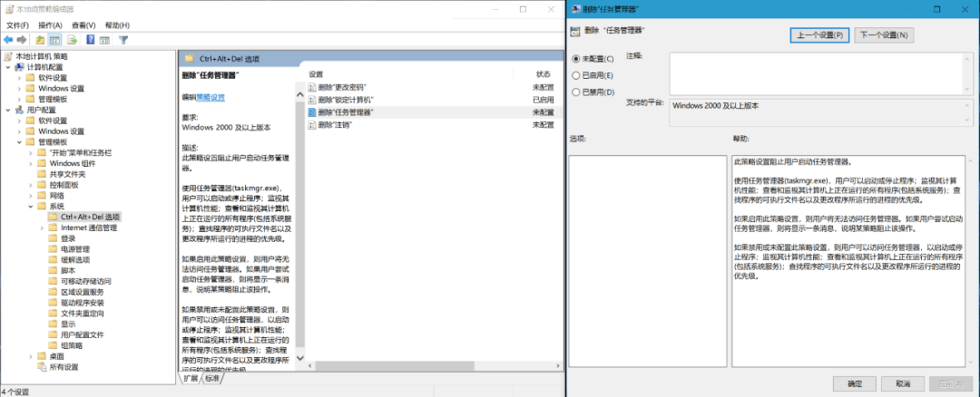
Task: Click the Filter funnel toolbar icon
Action: (x=123, y=40)
